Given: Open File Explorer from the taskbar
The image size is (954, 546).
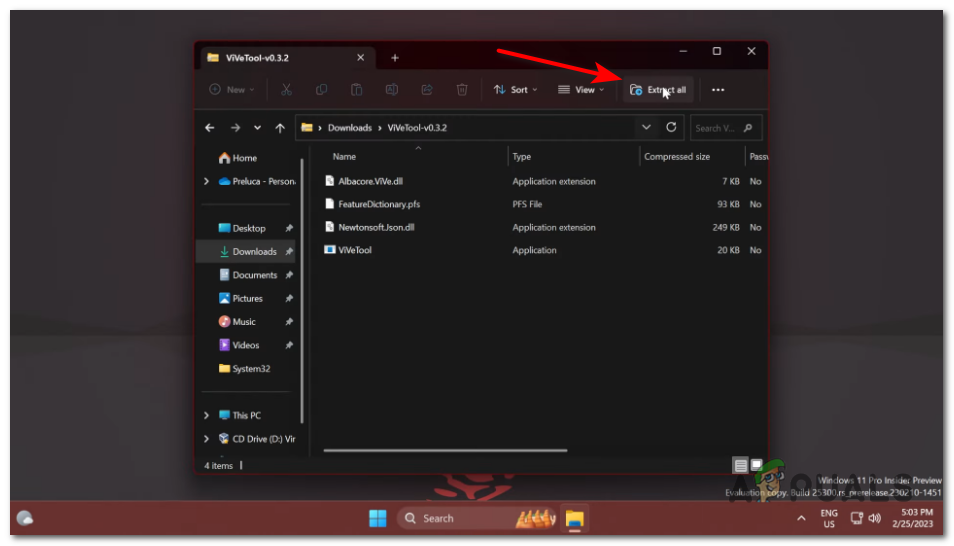Looking at the screenshot, I should (x=574, y=519).
